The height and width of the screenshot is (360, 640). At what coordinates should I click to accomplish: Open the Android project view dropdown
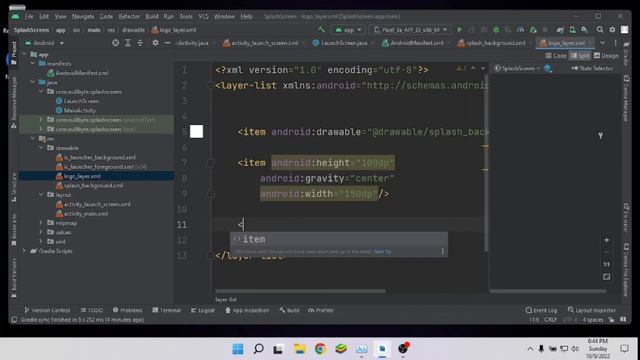click(44, 43)
